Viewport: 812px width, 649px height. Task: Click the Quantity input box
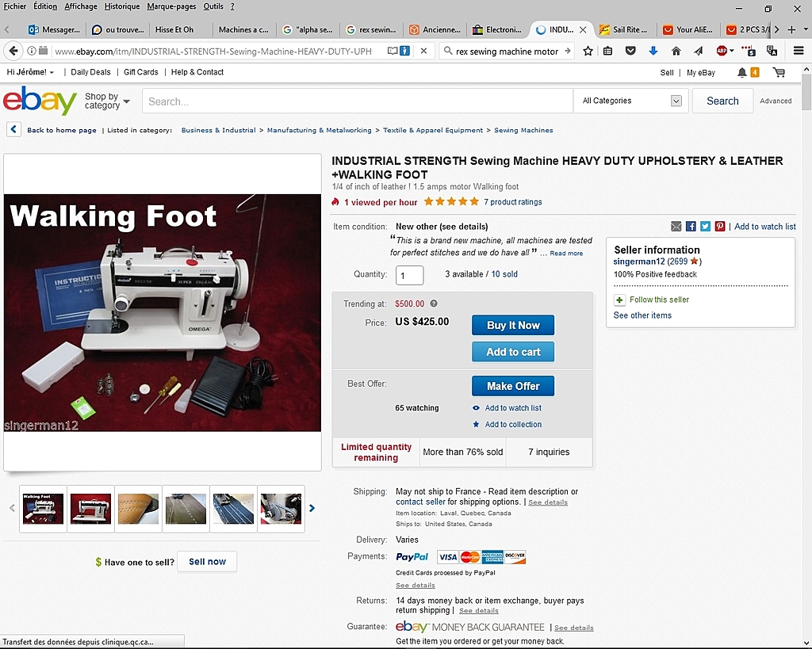(x=410, y=275)
